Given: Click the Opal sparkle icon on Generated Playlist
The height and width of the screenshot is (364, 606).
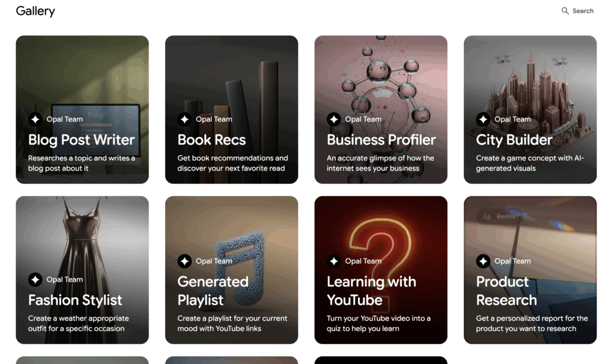Looking at the screenshot, I should tap(185, 261).
